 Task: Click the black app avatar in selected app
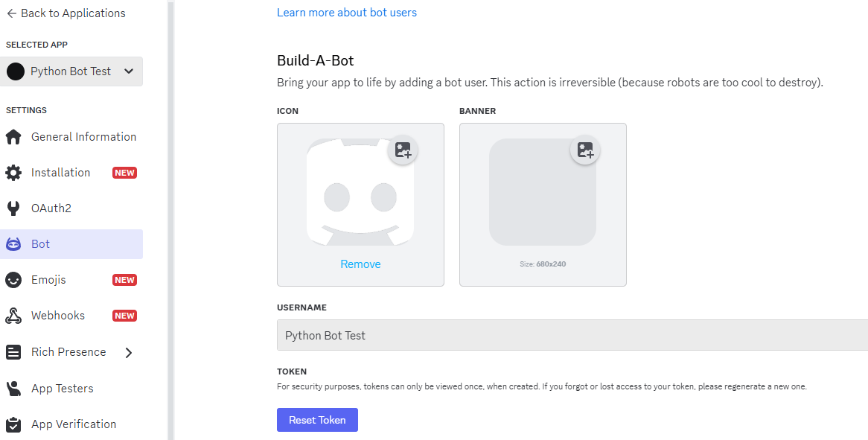pyautogui.click(x=16, y=71)
